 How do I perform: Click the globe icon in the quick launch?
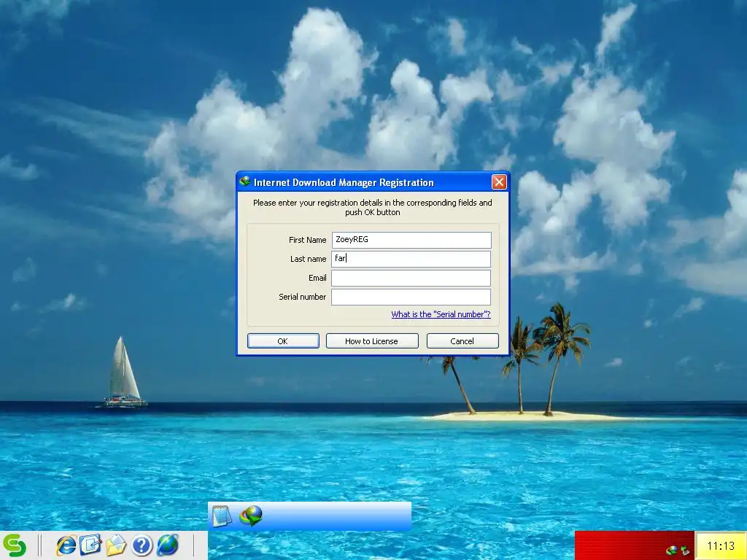[x=168, y=545]
